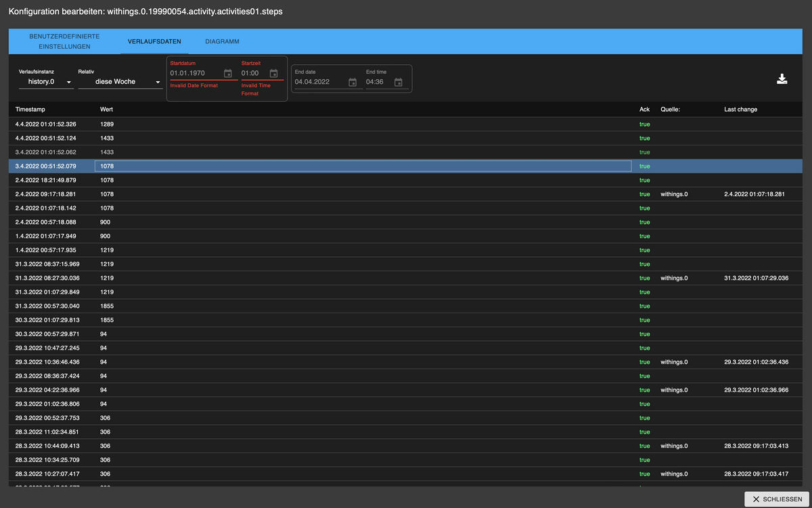Select the row with timestamp 30.3.2022 01:07:29.813

click(406, 320)
